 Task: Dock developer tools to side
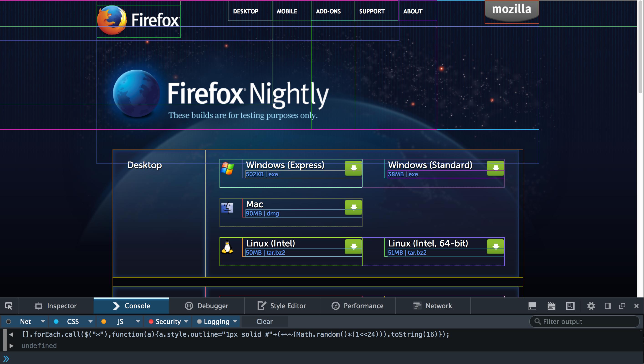tap(608, 306)
